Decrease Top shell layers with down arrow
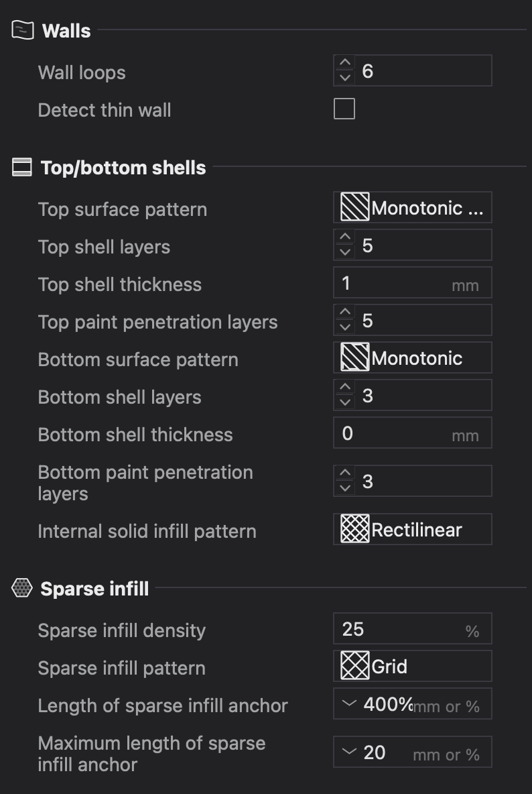The width and height of the screenshot is (532, 794). [345, 252]
